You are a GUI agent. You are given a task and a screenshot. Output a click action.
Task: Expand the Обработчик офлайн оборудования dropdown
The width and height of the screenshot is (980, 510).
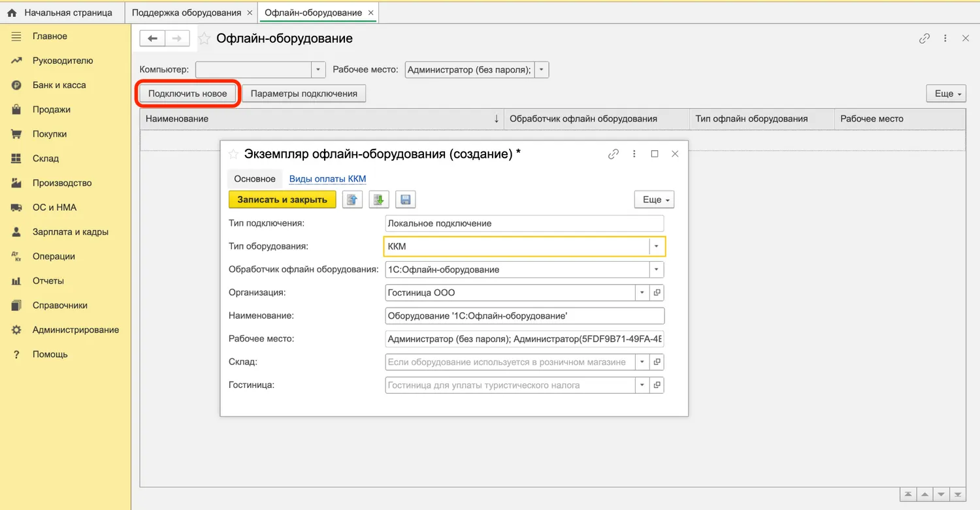pyautogui.click(x=657, y=269)
